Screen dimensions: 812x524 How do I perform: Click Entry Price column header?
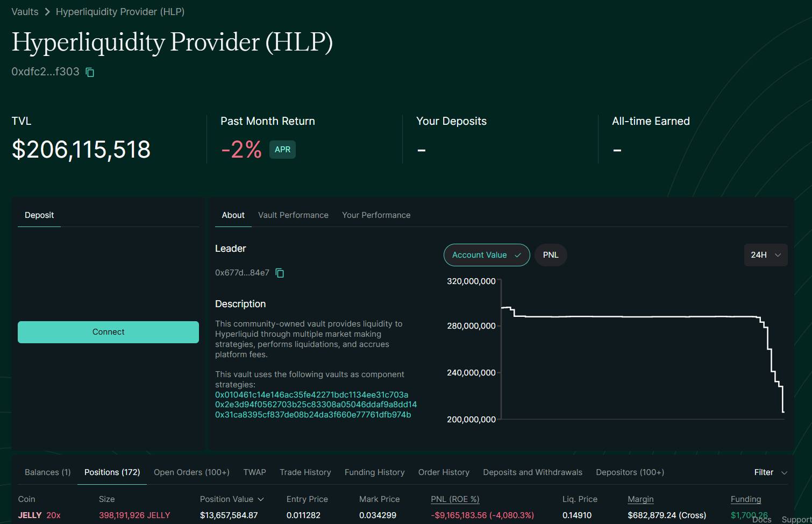[307, 499]
